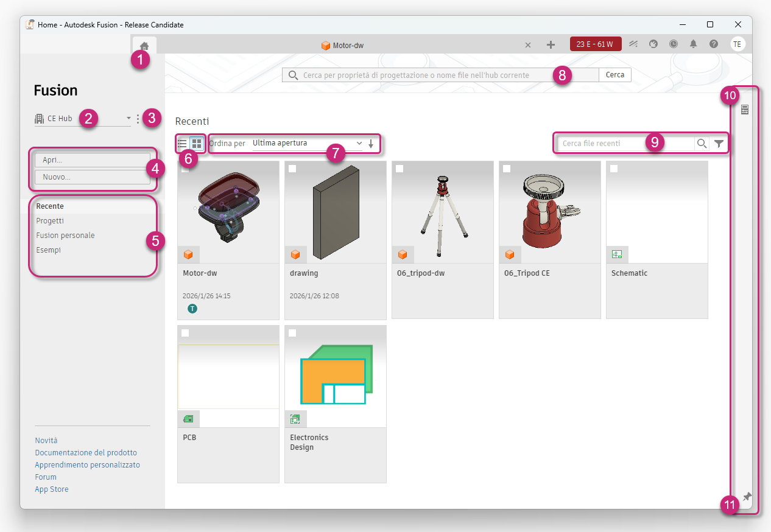Open the 23 E - 61 W status indicator
Viewport: 771px width, 532px height.
[x=596, y=44]
